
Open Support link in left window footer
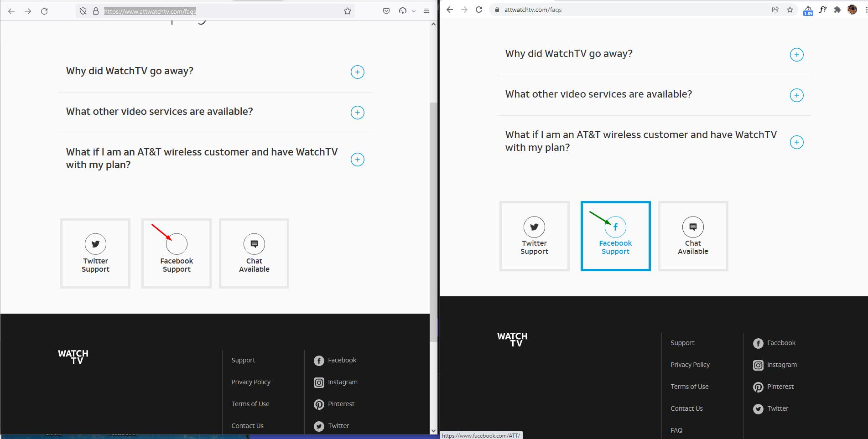pos(243,360)
